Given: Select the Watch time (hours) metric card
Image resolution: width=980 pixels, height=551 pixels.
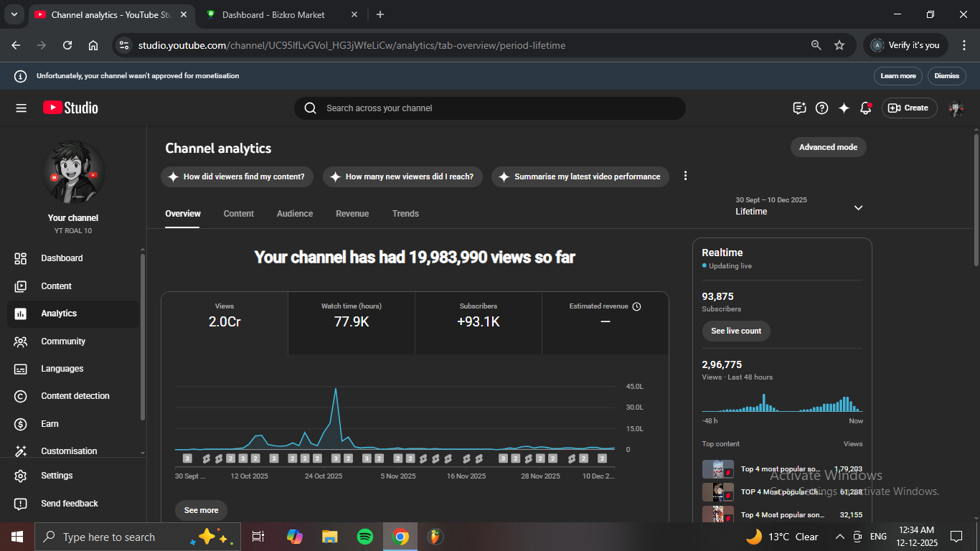Looking at the screenshot, I should tap(352, 322).
